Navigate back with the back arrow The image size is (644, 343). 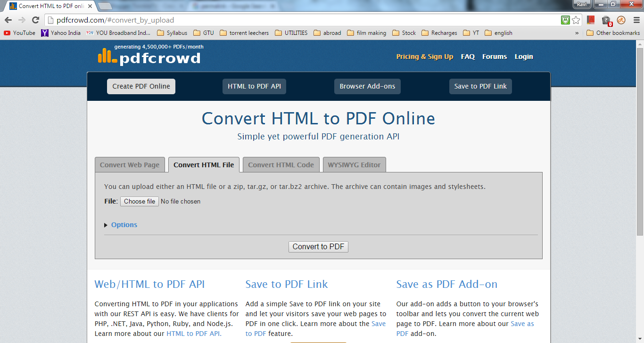click(8, 21)
